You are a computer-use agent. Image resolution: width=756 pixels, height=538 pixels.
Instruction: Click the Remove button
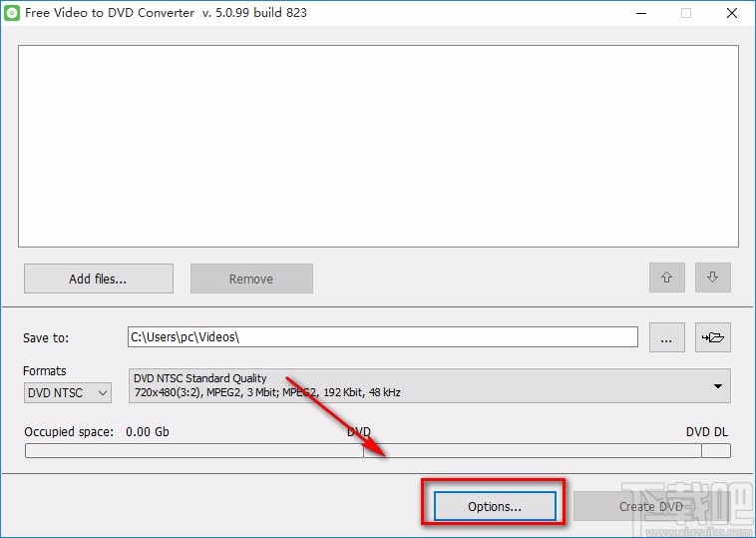251,278
